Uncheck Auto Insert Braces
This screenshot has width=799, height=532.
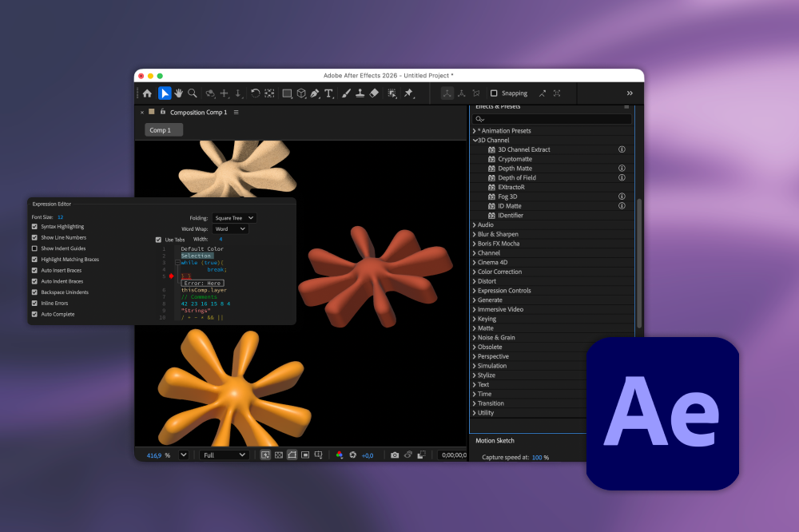[34, 271]
